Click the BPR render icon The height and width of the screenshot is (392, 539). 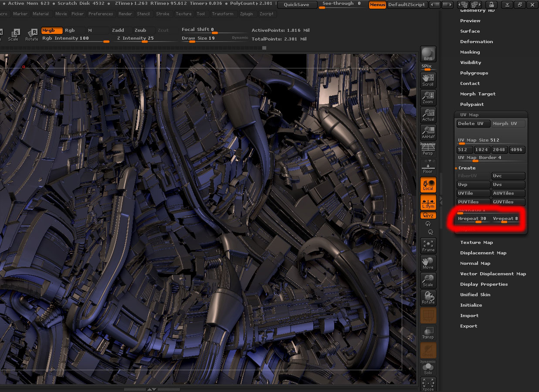pyautogui.click(x=428, y=54)
